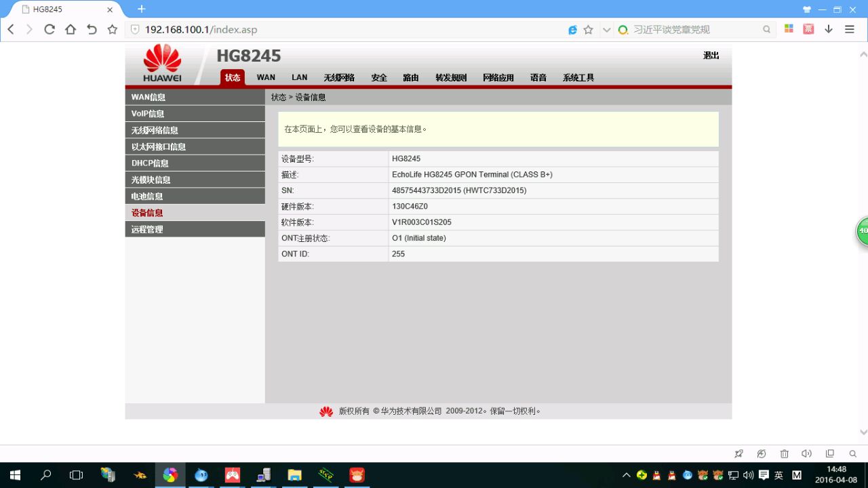Viewport: 868px width, 488px height.
Task: Go back to the previous page
Action: 11,29
